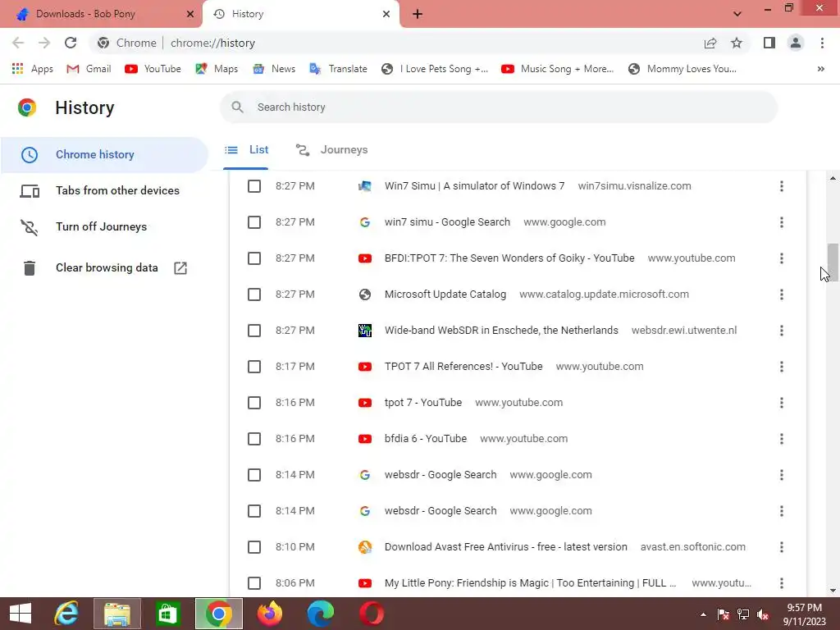
Task: Open File Explorer from the taskbar
Action: [x=117, y=614]
